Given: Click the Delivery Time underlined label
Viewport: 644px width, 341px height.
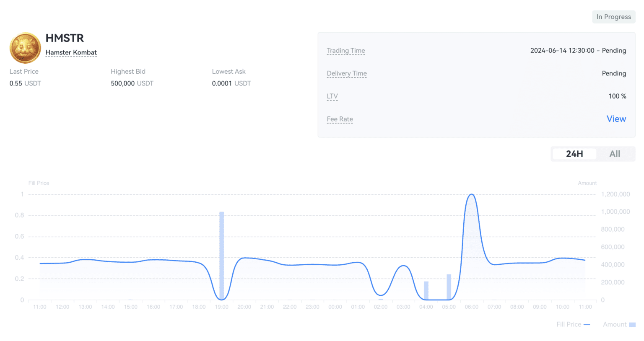Looking at the screenshot, I should tap(346, 73).
